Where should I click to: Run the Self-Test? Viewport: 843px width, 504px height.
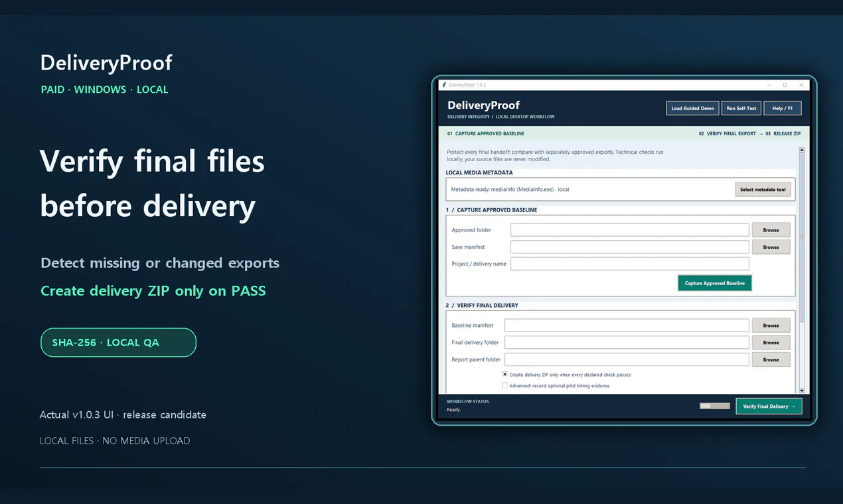pyautogui.click(x=741, y=108)
